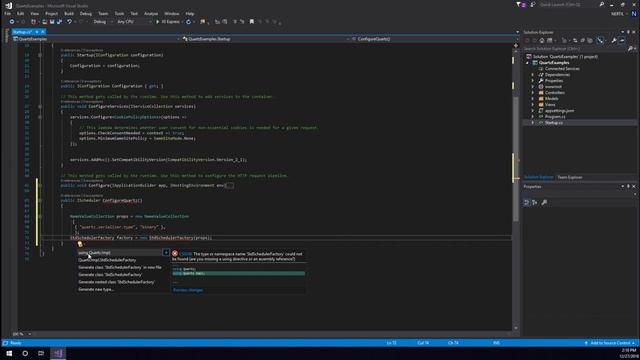Click the Show All Files icon in Solution Explorer
640x360 pixels.
point(590,40)
